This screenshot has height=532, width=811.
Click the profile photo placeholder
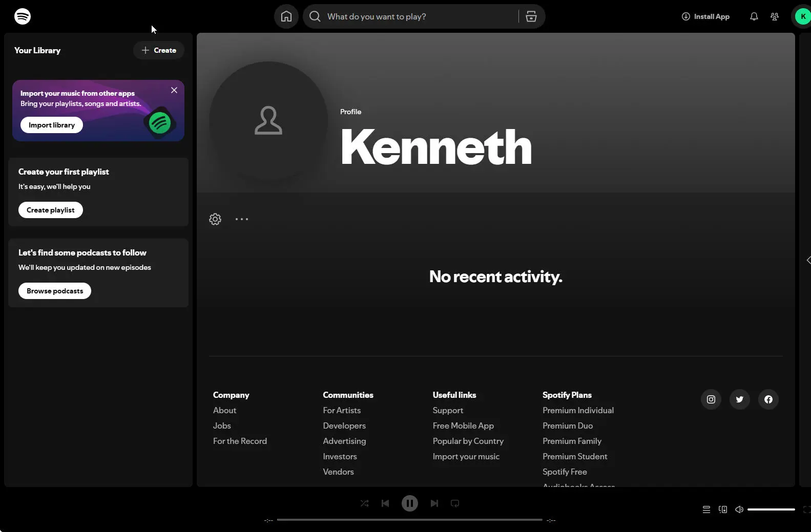pos(268,121)
